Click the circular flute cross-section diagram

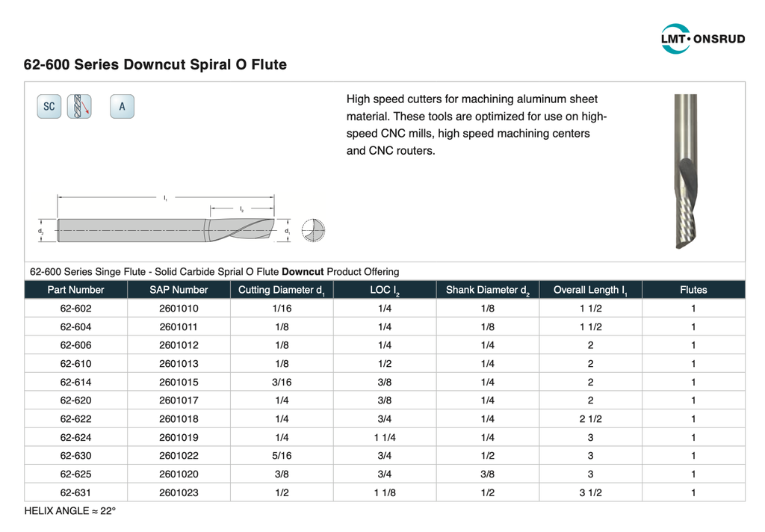coord(314,231)
